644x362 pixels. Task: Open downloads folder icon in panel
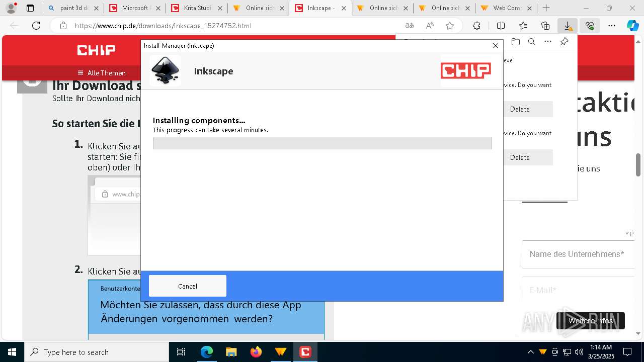tap(515, 42)
